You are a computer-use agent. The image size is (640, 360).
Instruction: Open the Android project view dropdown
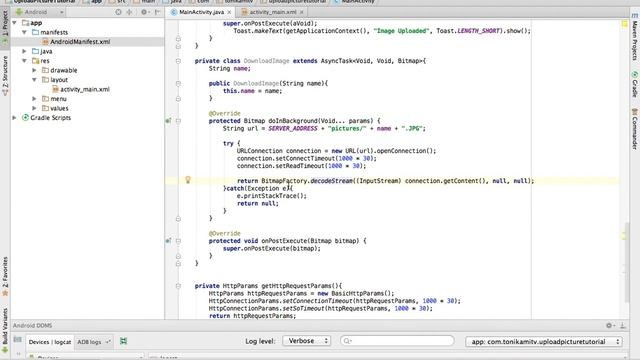pos(40,12)
